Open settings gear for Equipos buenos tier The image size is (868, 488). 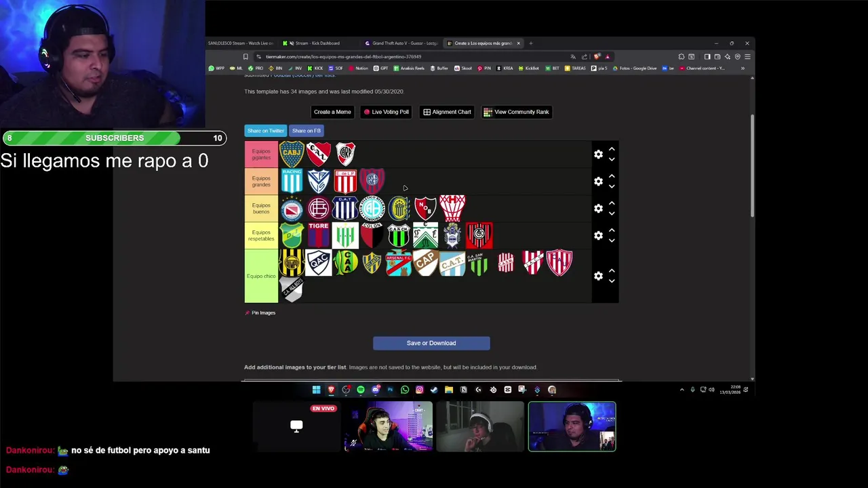598,208
